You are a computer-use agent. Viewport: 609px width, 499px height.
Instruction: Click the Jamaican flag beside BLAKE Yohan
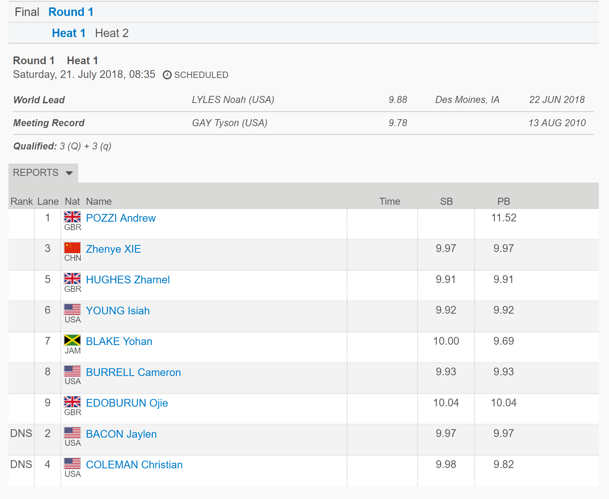72,340
